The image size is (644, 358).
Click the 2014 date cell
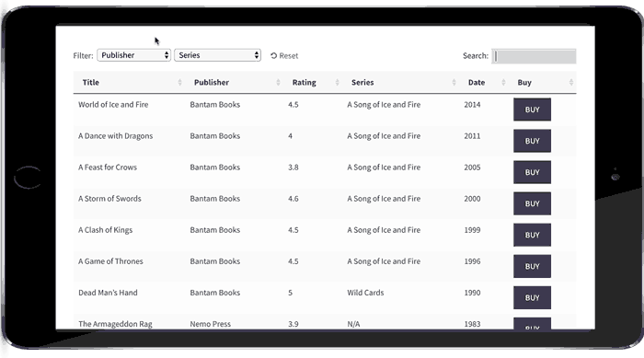(472, 104)
